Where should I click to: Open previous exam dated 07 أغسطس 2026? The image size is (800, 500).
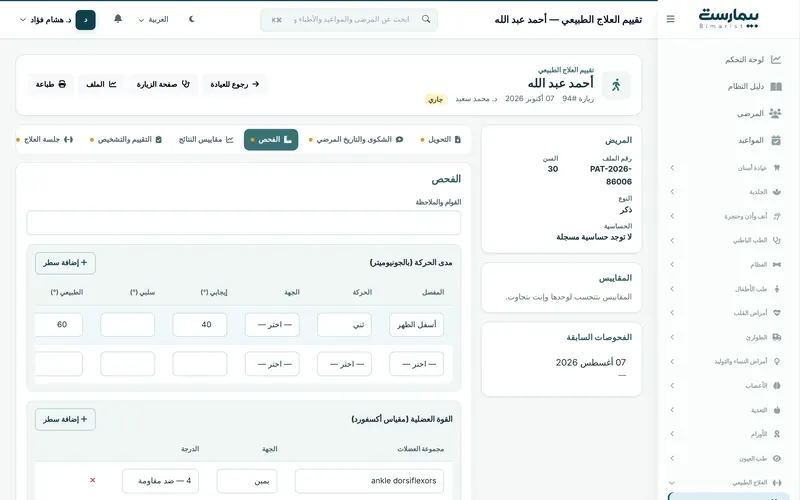point(590,363)
